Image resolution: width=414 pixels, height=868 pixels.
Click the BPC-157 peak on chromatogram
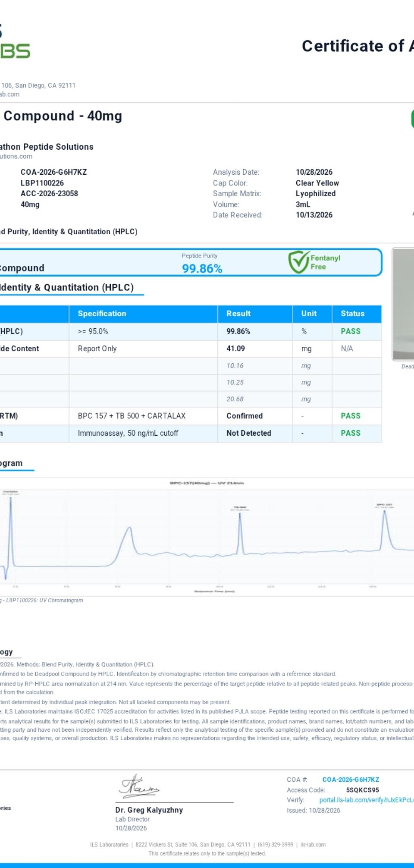click(384, 513)
